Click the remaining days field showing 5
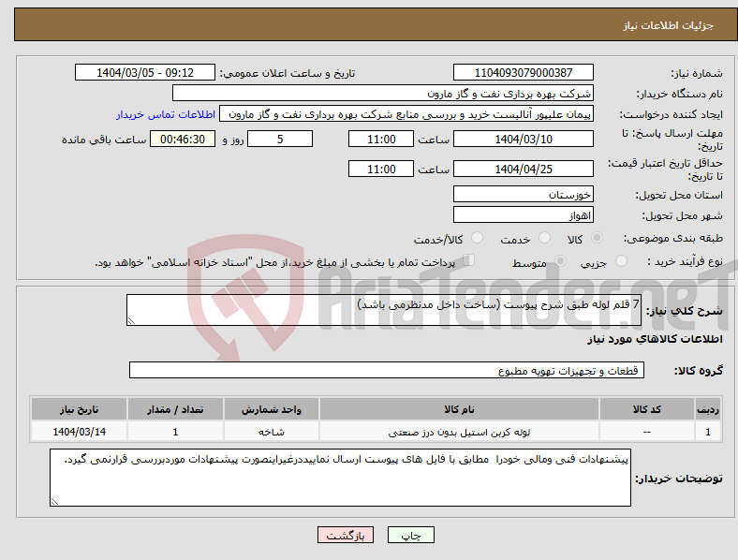The width and height of the screenshot is (738, 560). (x=280, y=140)
